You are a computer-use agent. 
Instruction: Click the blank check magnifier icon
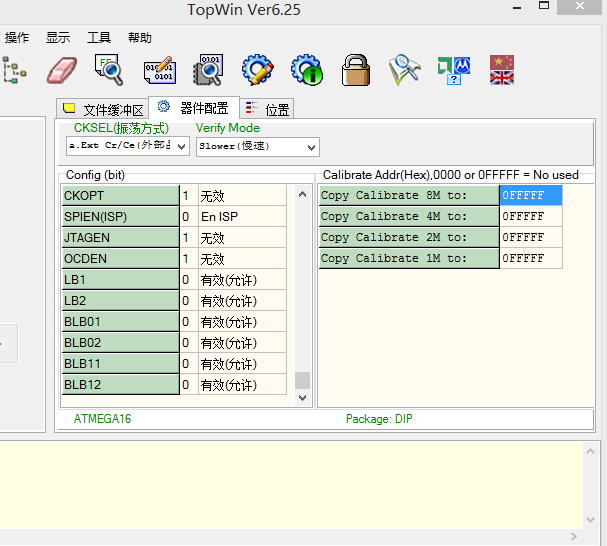(x=109, y=69)
